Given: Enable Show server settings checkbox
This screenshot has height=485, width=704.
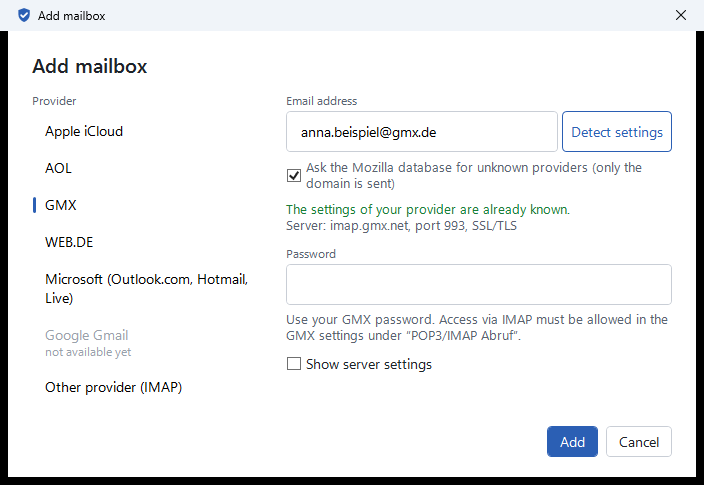Looking at the screenshot, I should click(x=294, y=363).
